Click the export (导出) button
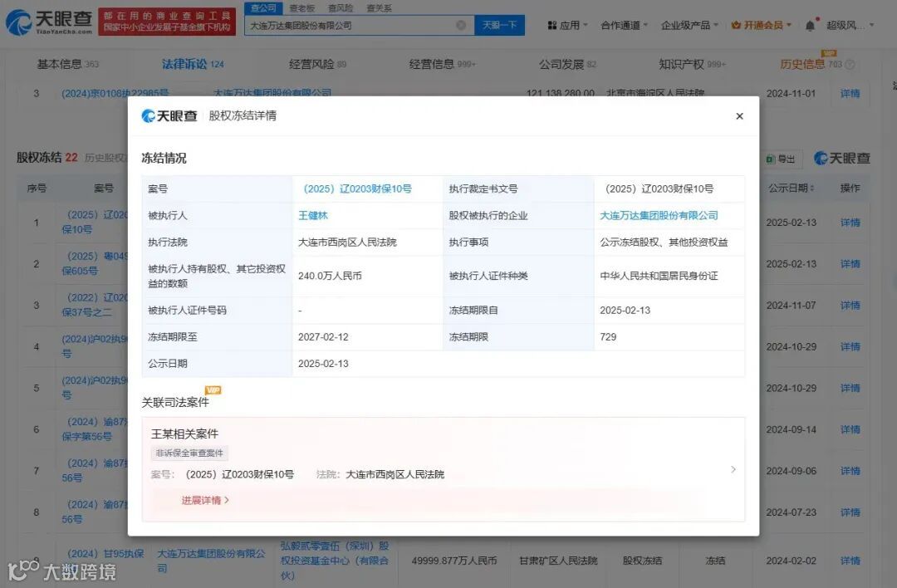 [782, 159]
